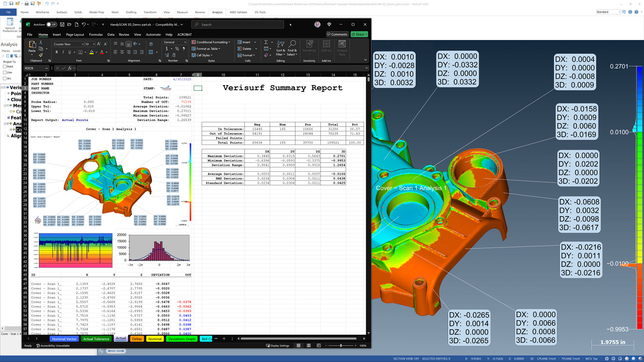The height and width of the screenshot is (362, 644).
Task: Expand the formula bar chevron
Action: tap(367, 68)
